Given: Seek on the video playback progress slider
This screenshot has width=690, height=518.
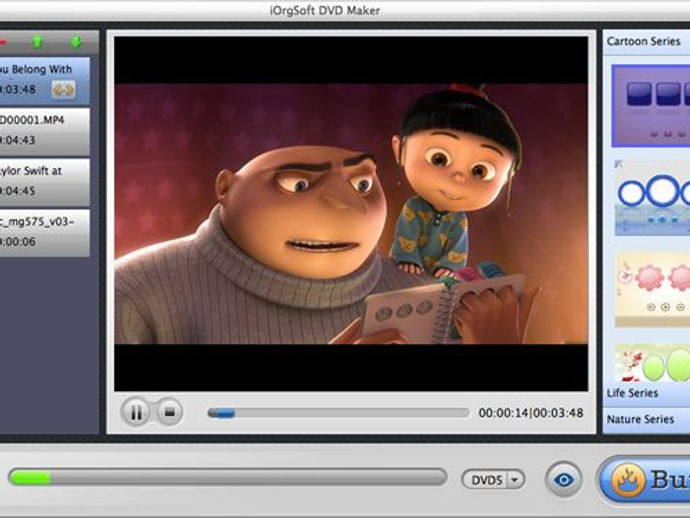Looking at the screenshot, I should [338, 413].
